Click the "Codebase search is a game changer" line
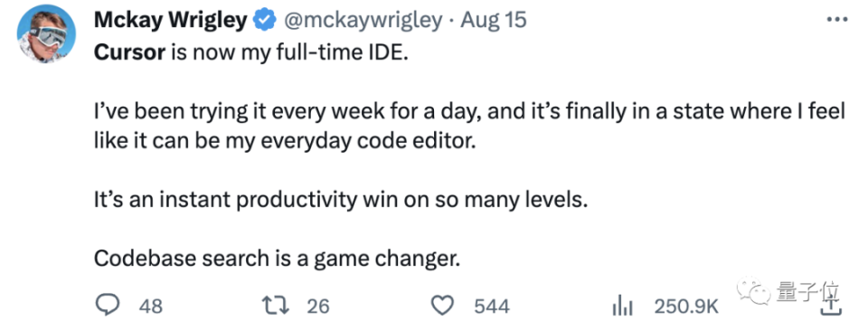Viewport: 868px width, 330px height. click(x=277, y=258)
